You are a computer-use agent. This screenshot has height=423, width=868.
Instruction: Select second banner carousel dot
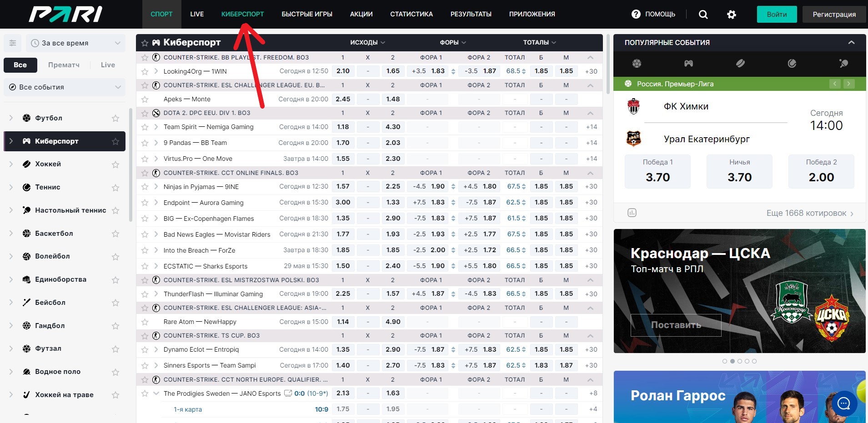pos(732,361)
